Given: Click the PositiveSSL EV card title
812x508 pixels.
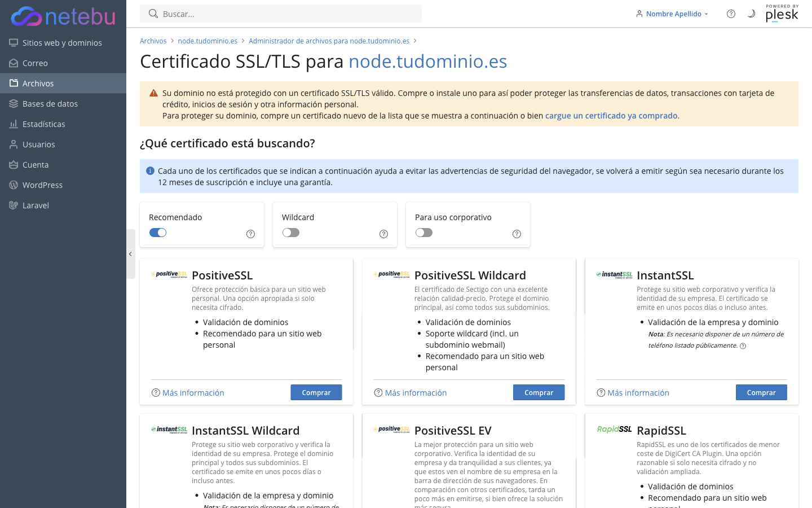Looking at the screenshot, I should point(453,430).
